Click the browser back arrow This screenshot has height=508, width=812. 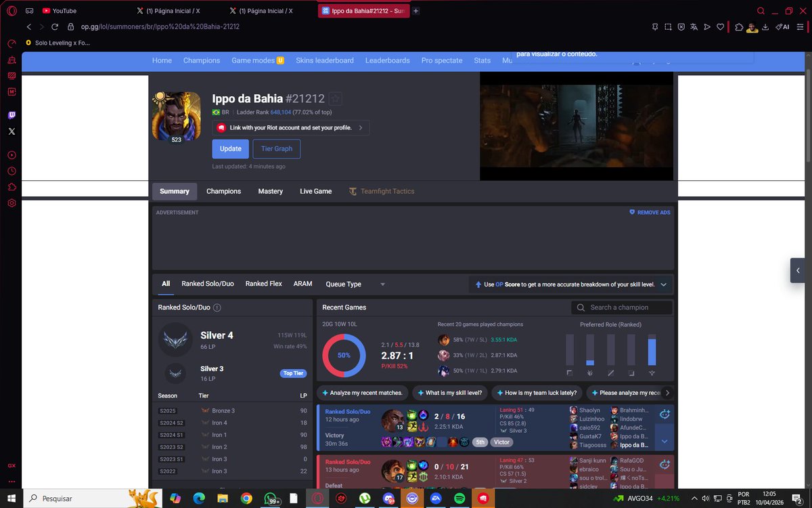[x=28, y=26]
